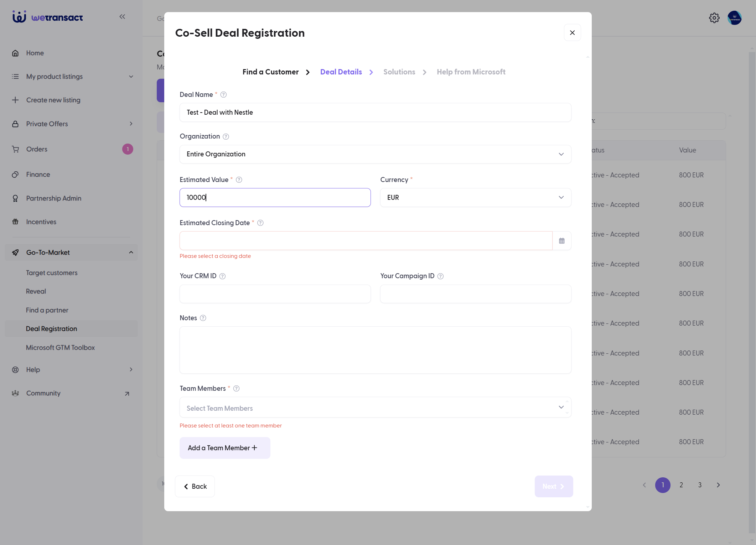
Task: Open Find a partner page
Action: click(x=47, y=310)
